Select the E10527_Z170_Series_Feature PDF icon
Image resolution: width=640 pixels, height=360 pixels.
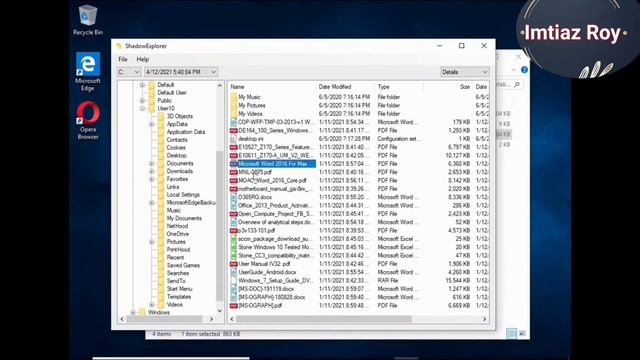click(x=233, y=147)
